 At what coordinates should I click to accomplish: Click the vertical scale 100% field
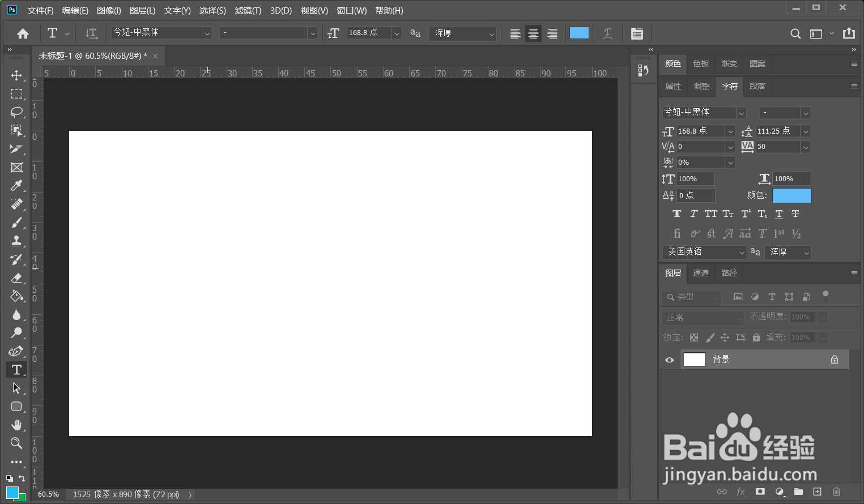(695, 179)
